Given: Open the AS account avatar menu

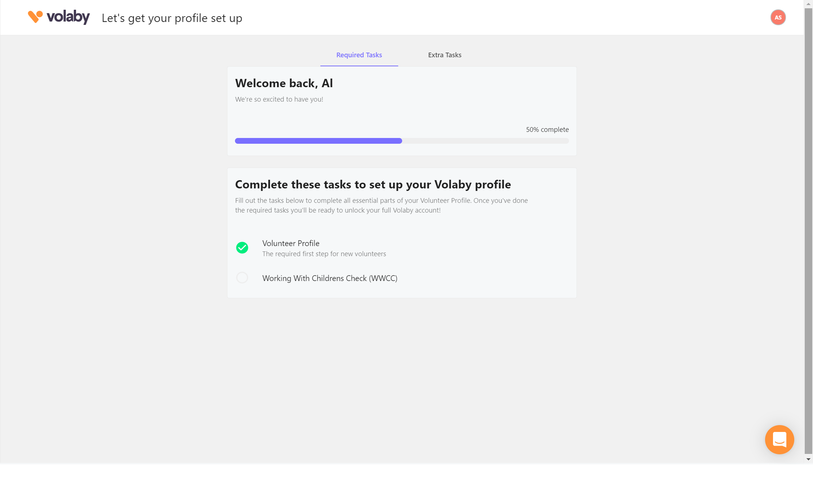Looking at the screenshot, I should 778,17.
